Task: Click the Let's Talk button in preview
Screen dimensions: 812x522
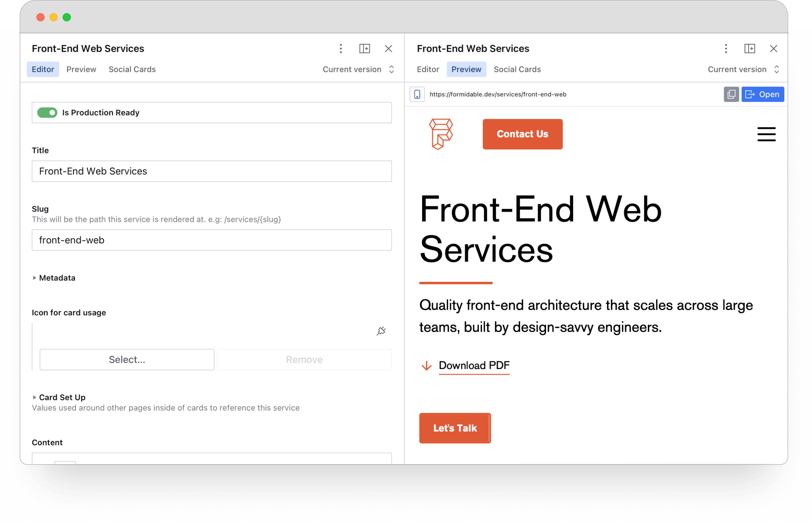Action: point(455,428)
